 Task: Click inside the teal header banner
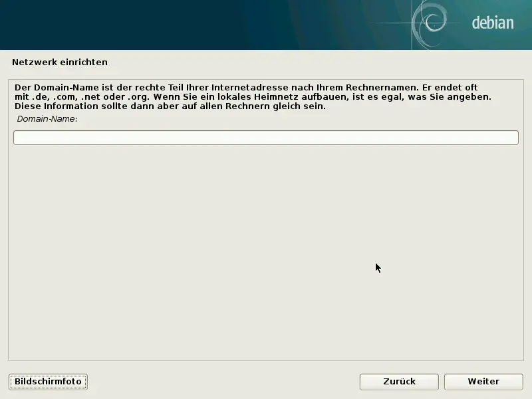pyautogui.click(x=266, y=25)
